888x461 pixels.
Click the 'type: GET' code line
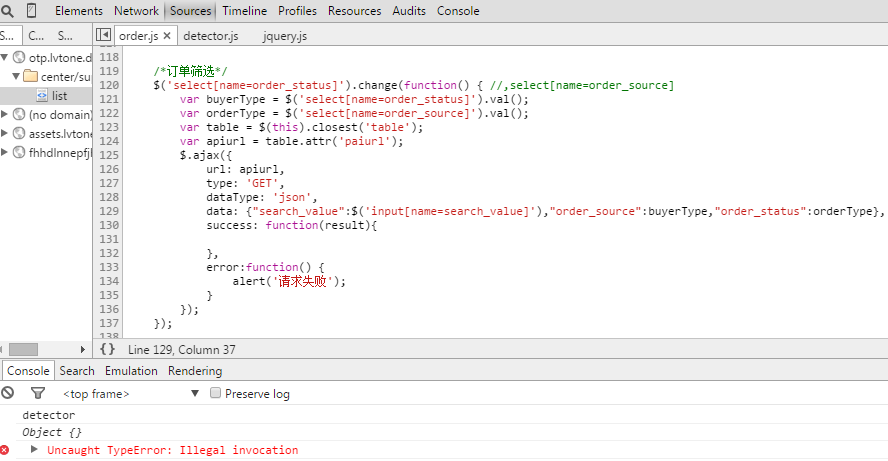pos(245,183)
